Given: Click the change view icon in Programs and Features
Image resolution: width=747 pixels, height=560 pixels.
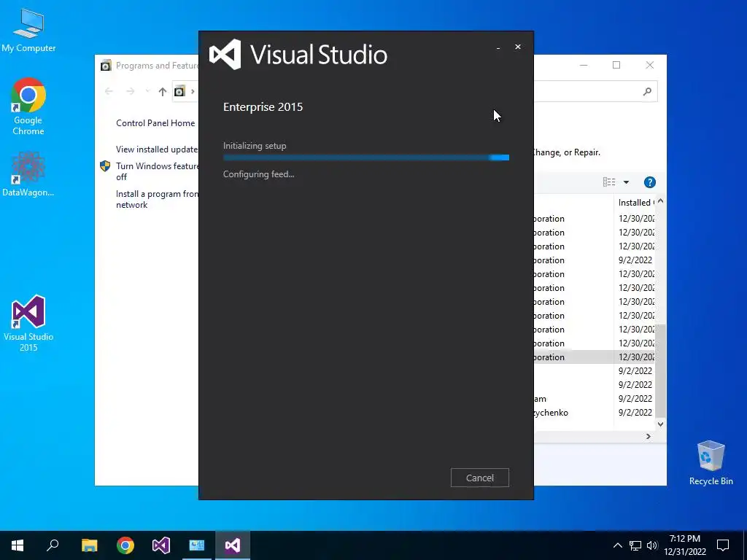Looking at the screenshot, I should point(609,182).
